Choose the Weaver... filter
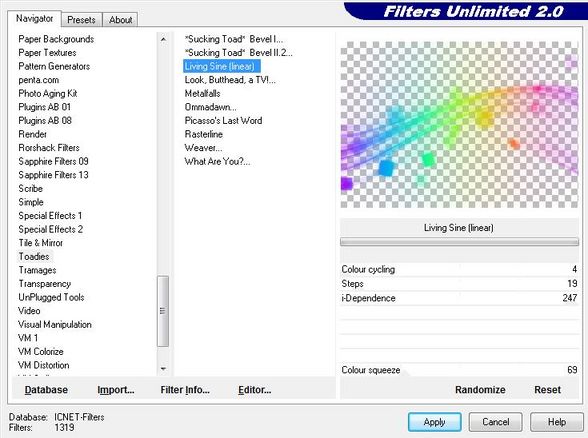Image resolution: width=588 pixels, height=438 pixels. (x=203, y=148)
